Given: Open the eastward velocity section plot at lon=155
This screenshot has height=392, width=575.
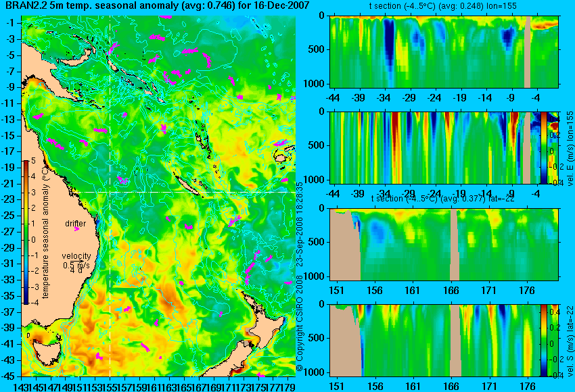Looking at the screenshot, I should pos(435,147).
